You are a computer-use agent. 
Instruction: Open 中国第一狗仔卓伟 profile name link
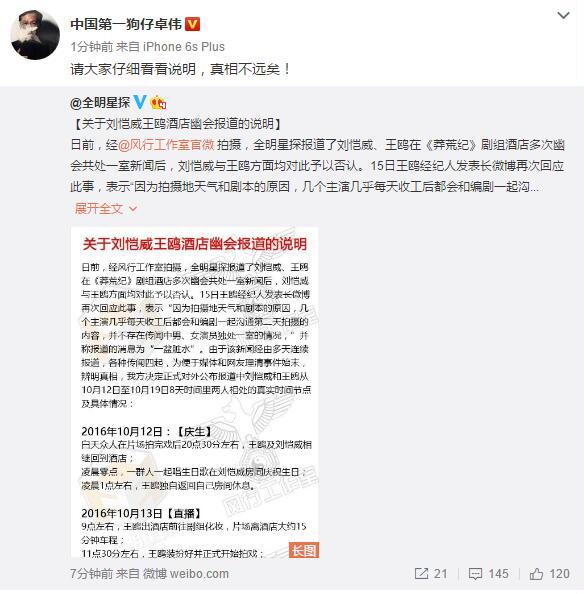tap(126, 24)
